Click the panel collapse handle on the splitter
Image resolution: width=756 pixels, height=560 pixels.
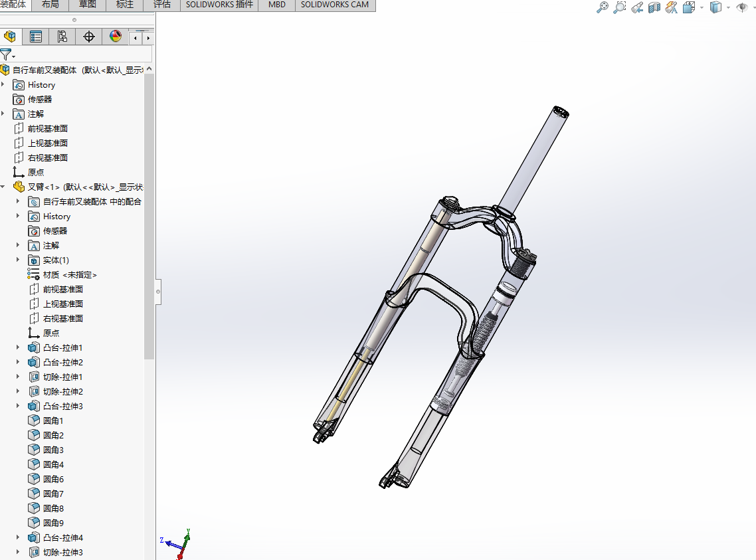tap(157, 292)
